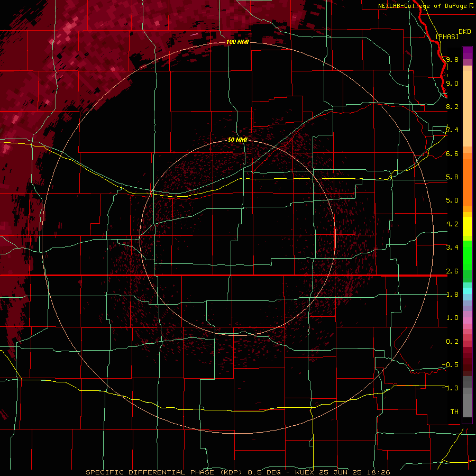
Task: Click the cyan segment of the color bar
Action: pos(467,291)
